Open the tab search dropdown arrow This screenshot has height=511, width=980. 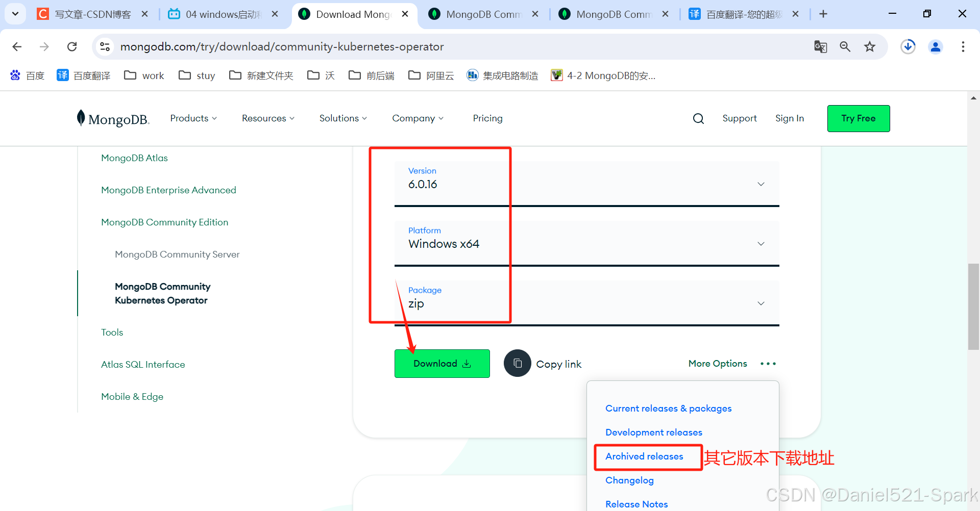click(x=15, y=14)
